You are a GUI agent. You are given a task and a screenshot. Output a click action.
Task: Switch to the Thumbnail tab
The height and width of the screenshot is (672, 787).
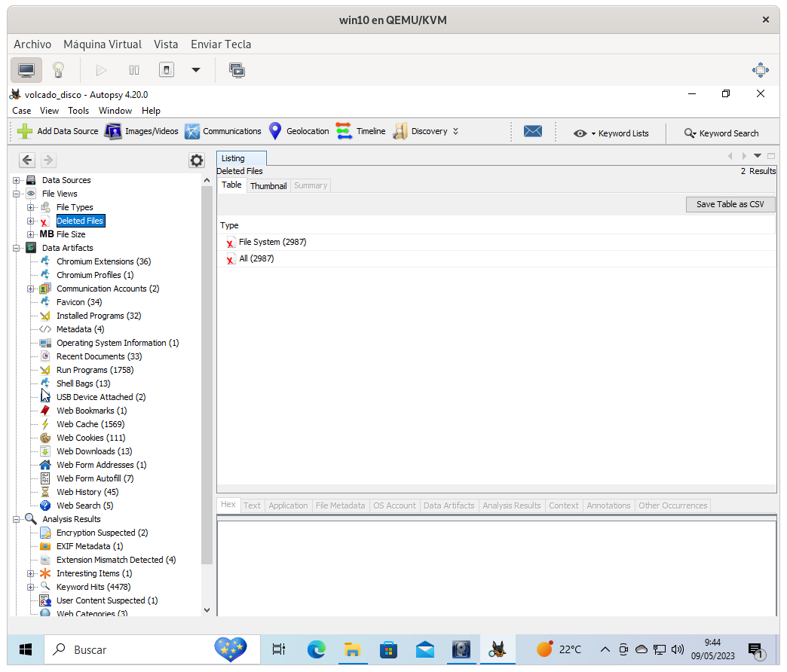point(268,185)
